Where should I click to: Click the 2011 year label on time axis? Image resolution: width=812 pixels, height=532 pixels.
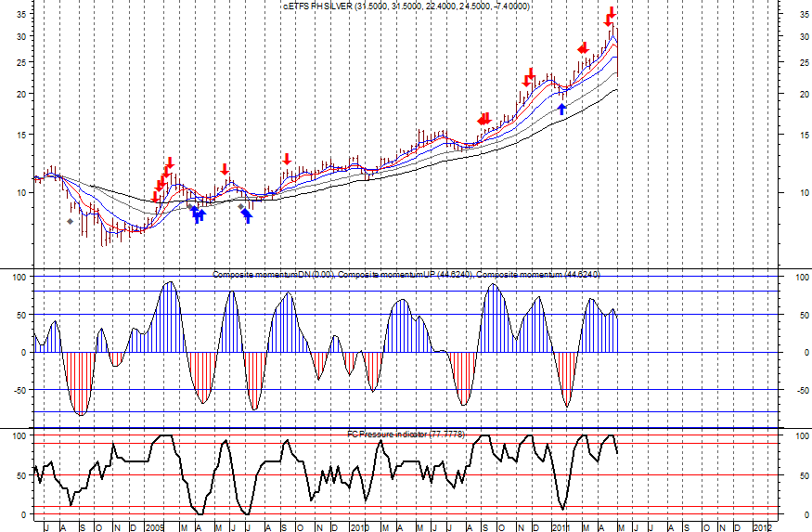(561, 527)
